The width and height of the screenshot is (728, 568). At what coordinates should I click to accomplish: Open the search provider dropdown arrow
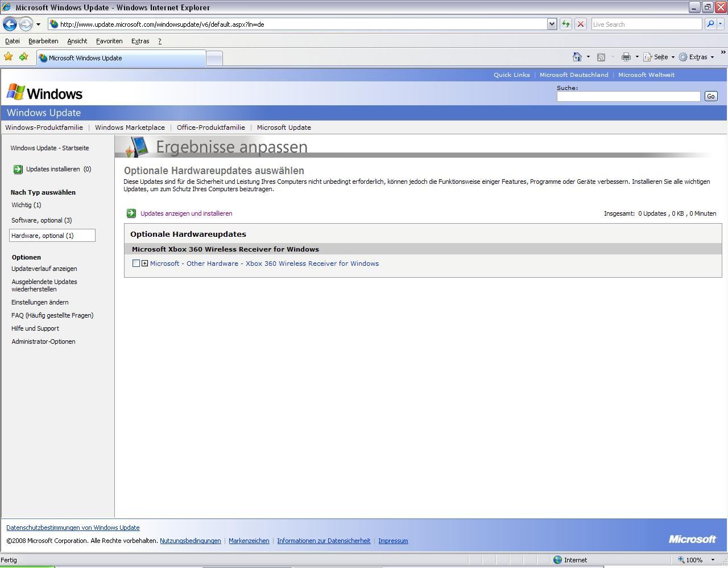[x=721, y=24]
